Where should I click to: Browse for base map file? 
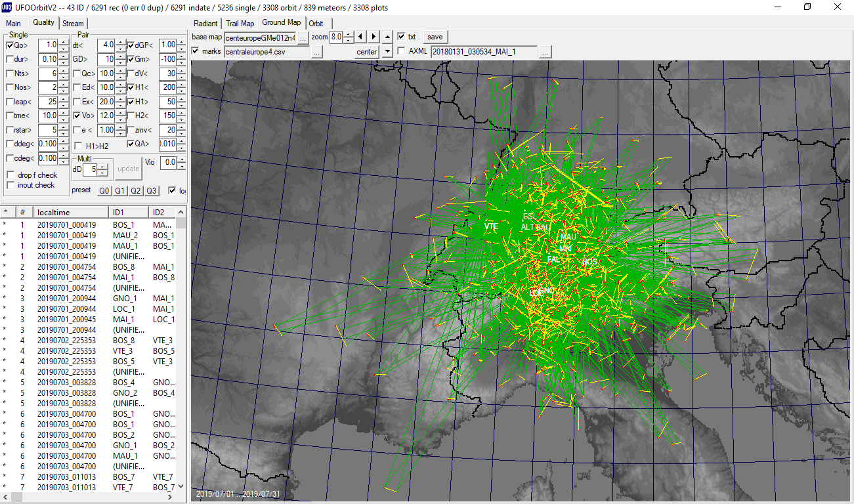303,37
